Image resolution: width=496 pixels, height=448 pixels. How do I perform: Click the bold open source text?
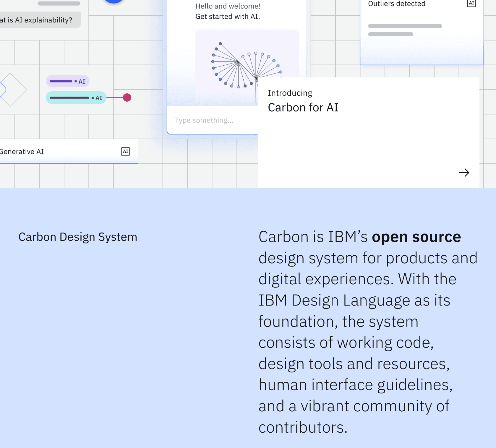[416, 237]
